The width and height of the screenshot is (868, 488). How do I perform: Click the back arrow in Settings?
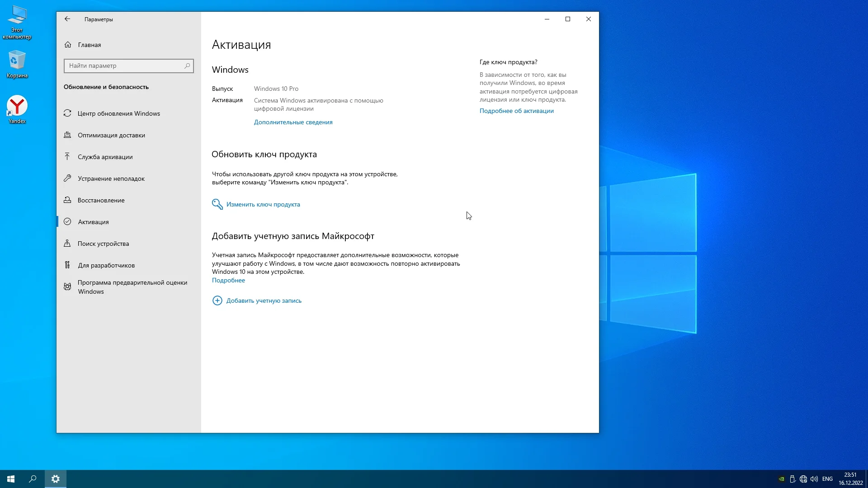click(x=67, y=19)
